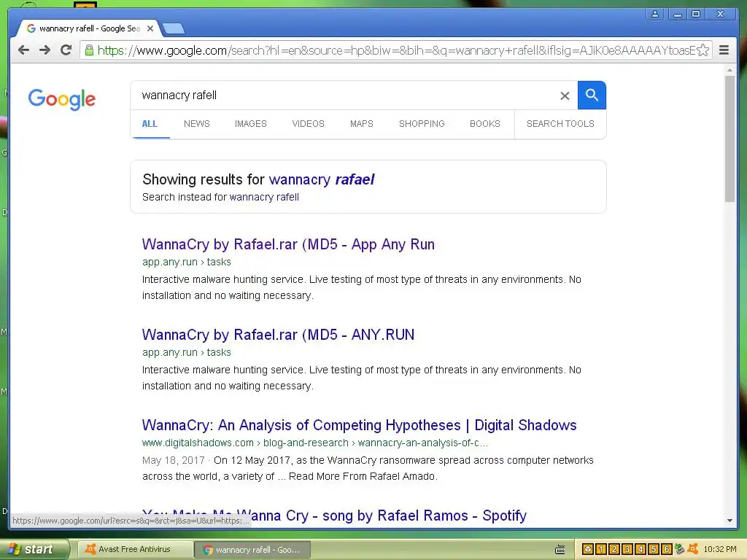Run search with the blue magnifier button

click(x=592, y=96)
